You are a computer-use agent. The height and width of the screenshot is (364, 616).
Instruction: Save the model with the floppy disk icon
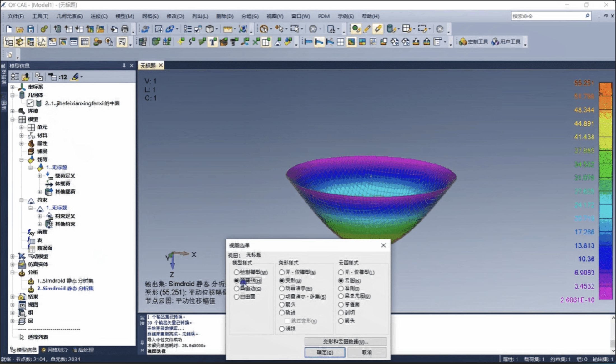pos(31,29)
